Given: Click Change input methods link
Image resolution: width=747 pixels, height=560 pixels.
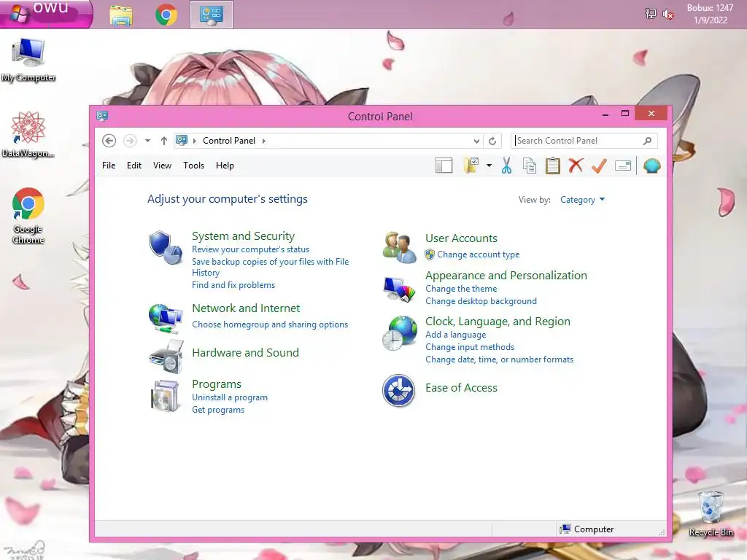Looking at the screenshot, I should (x=470, y=347).
